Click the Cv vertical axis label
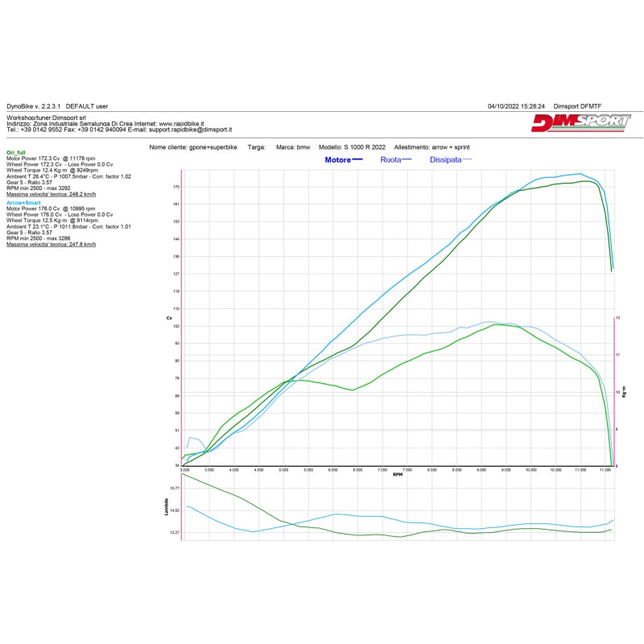Viewport: 644px width, 644px height. (x=168, y=319)
